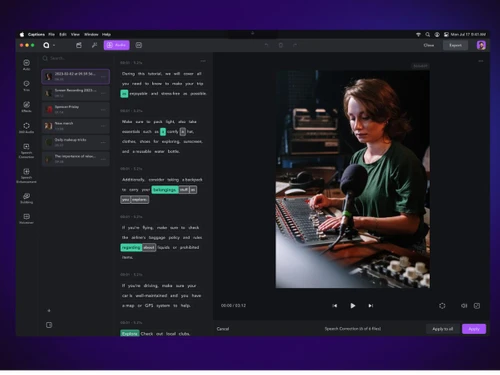Image resolution: width=500 pixels, height=375 pixels.
Task: Click the Export button
Action: click(455, 45)
